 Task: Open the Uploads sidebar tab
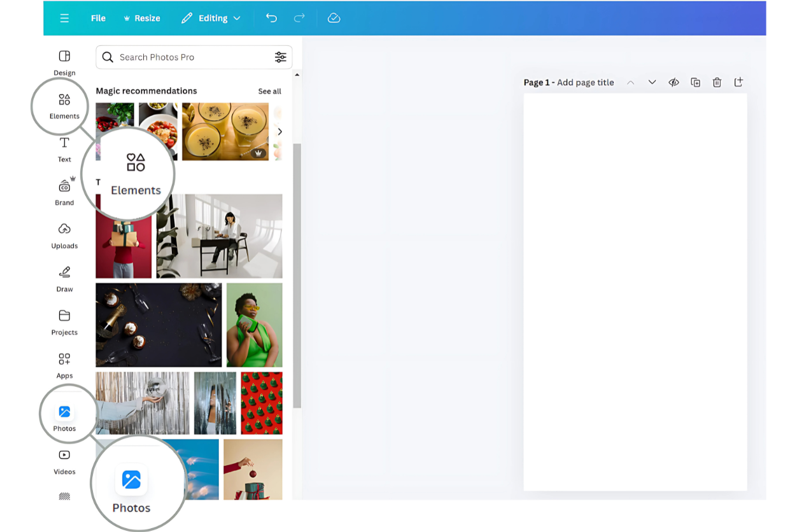64,235
